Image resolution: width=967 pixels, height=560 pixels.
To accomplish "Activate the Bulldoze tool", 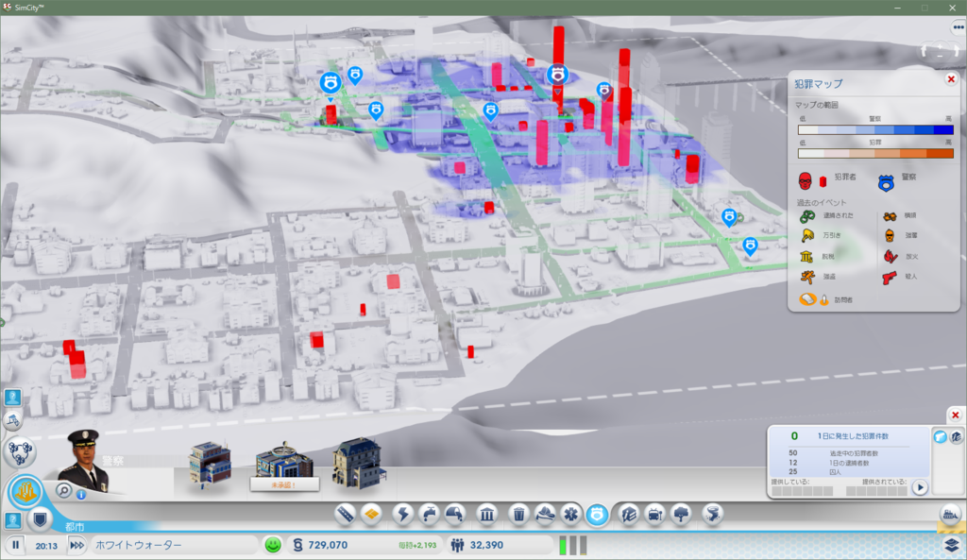I will coord(950,514).
